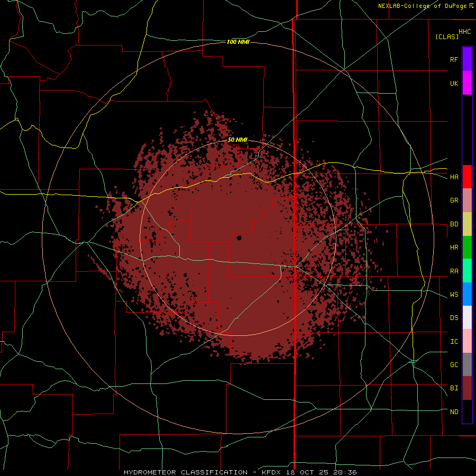Click the red HA legend color swatch

(467, 177)
